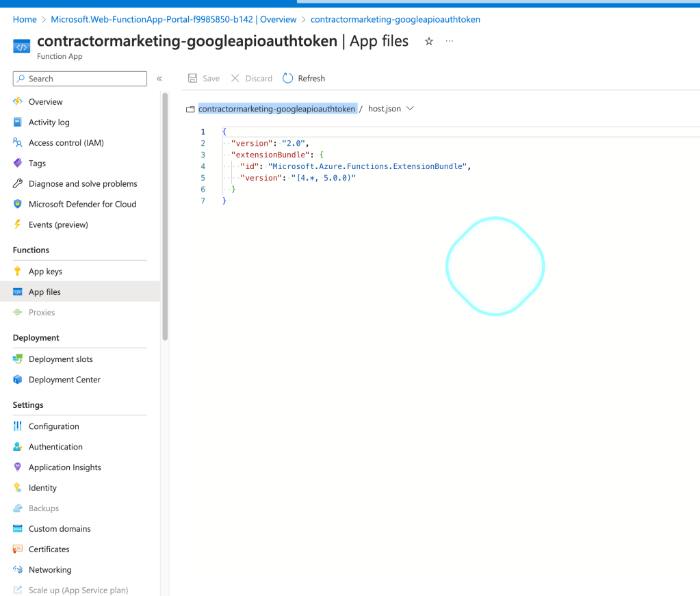Click the Overview lightning icon
Screen dimensions: 700x596
[x=17, y=101]
